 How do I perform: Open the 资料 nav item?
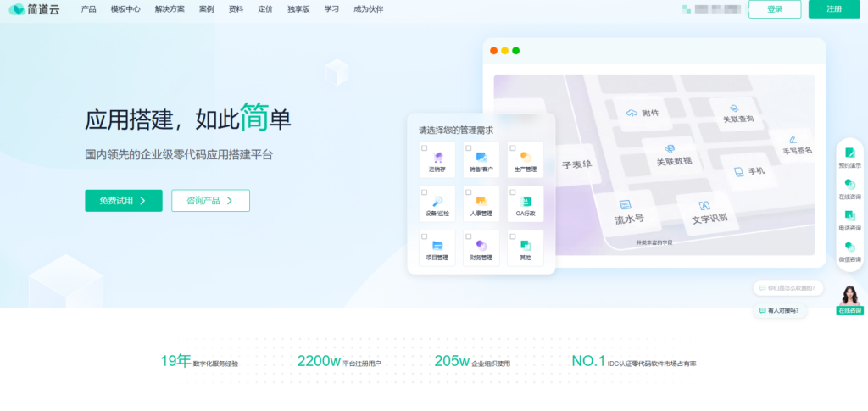[236, 9]
